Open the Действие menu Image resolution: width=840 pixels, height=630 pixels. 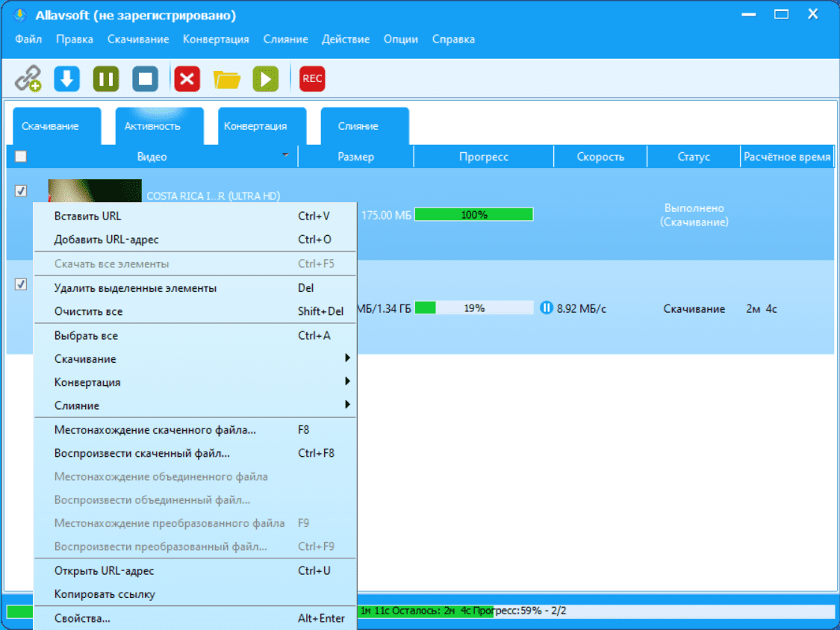click(346, 39)
